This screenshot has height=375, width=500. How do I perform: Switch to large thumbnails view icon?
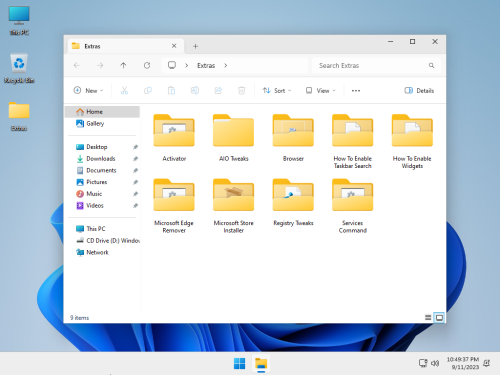(439, 318)
